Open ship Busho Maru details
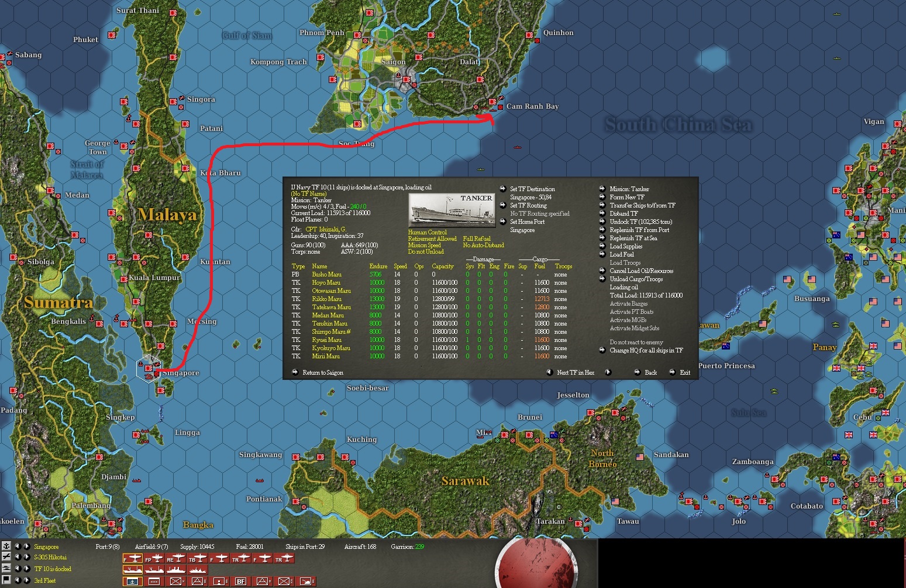The height and width of the screenshot is (588, 906). tap(326, 274)
